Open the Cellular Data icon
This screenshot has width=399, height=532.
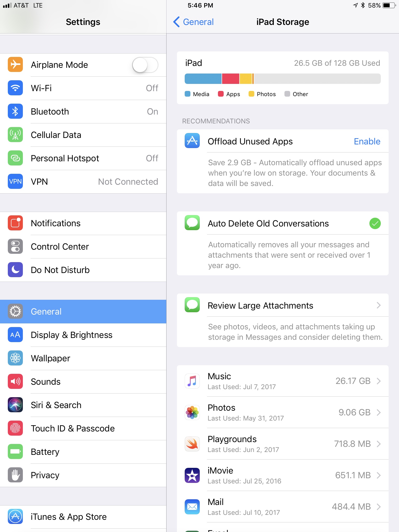click(x=15, y=135)
